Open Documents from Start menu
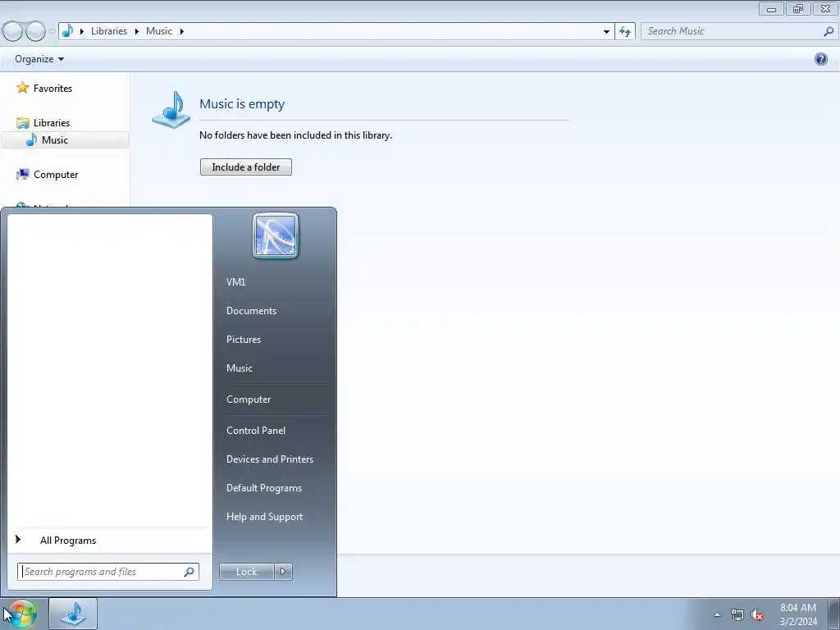 click(251, 311)
